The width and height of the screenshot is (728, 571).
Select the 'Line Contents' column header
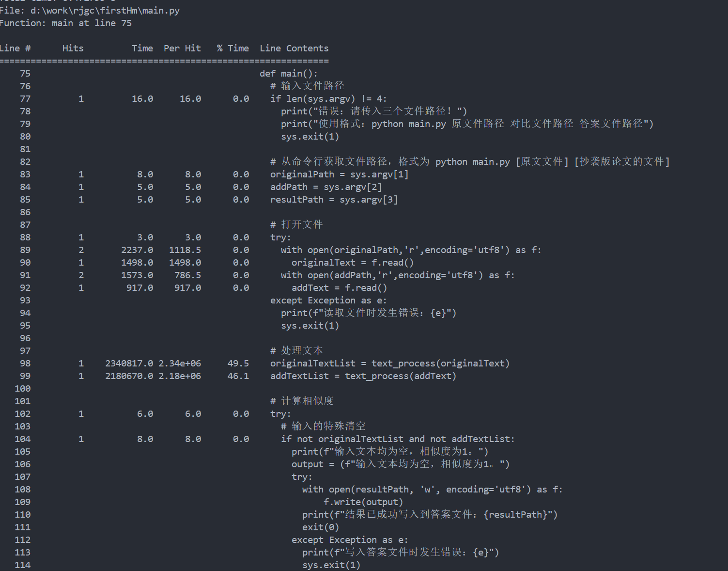pos(294,48)
